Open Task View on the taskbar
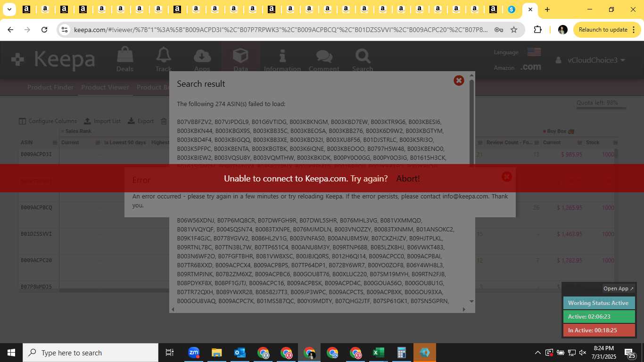The width and height of the screenshot is (644, 362). 170,353
